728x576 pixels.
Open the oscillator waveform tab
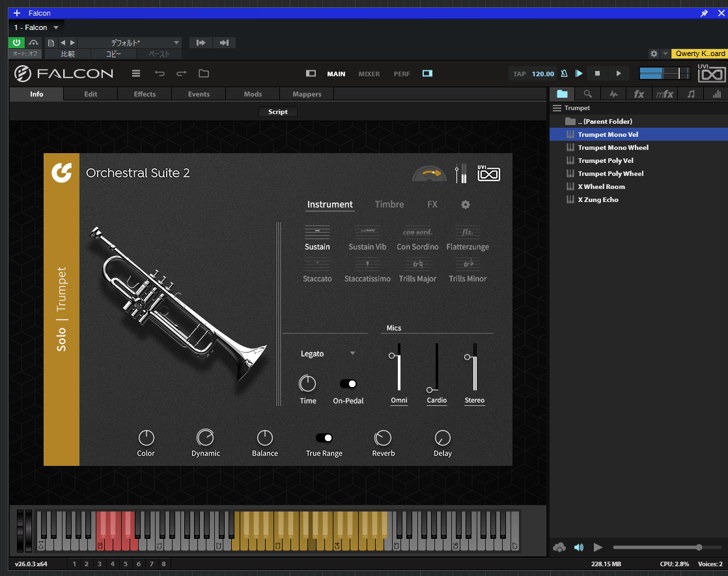[x=613, y=94]
